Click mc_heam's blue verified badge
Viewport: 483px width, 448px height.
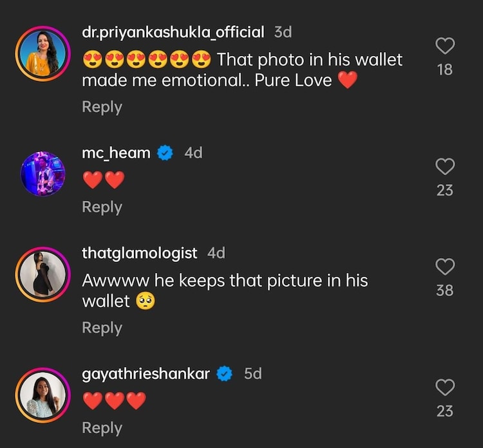pos(166,153)
